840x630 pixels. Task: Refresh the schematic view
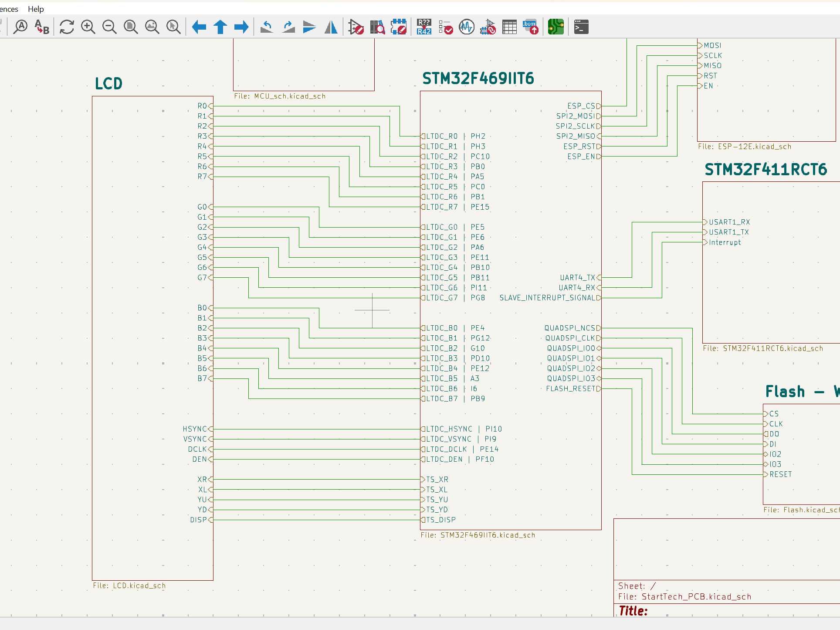pyautogui.click(x=66, y=27)
